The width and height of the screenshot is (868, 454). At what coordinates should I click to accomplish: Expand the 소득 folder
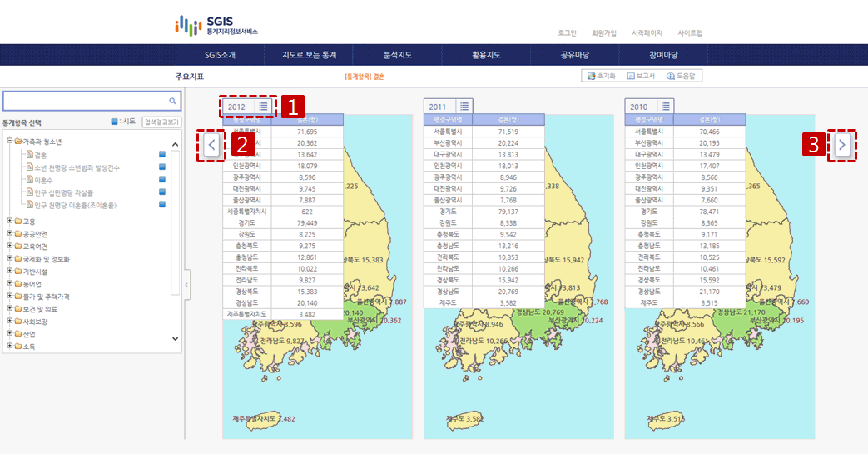pos(9,346)
